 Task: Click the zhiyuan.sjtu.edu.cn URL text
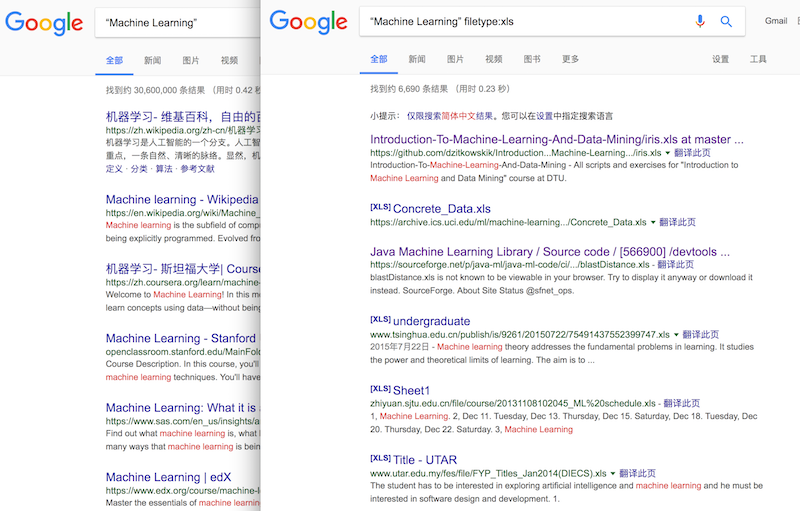point(513,404)
